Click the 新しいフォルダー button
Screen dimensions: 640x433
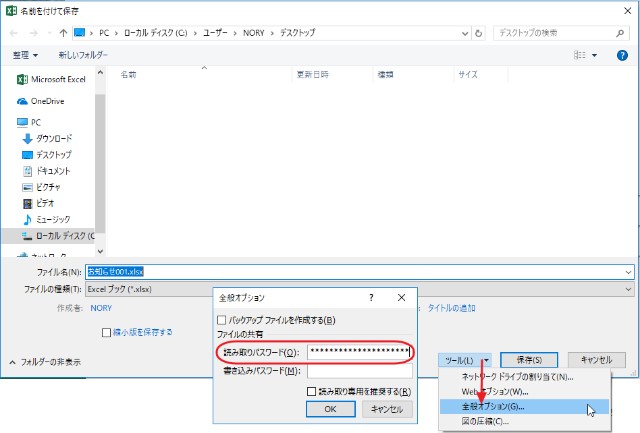pos(86,55)
